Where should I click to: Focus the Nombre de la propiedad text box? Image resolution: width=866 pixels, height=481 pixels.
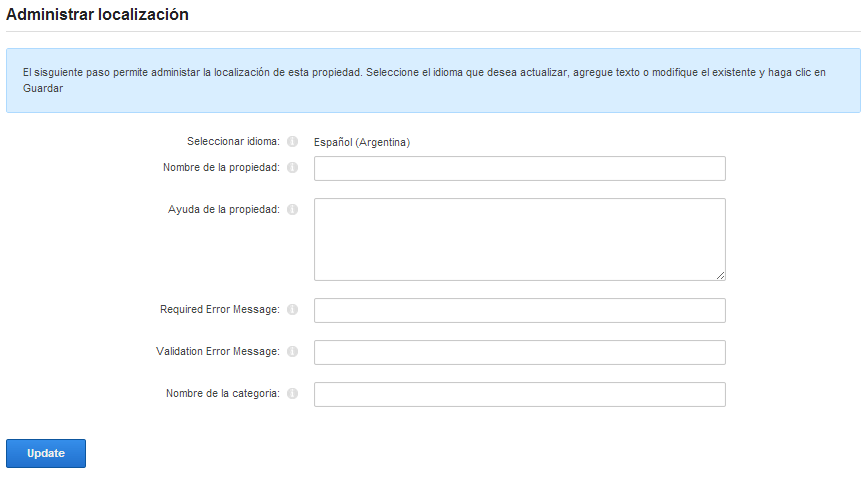point(519,168)
